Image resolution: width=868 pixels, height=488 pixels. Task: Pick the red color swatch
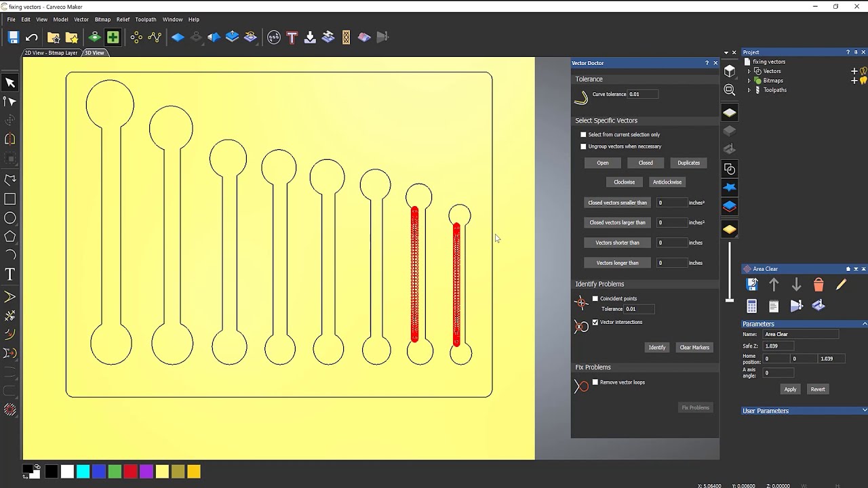pos(130,472)
